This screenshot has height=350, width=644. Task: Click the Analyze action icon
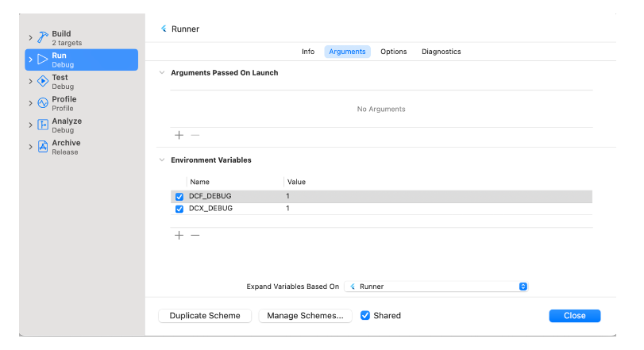click(43, 125)
